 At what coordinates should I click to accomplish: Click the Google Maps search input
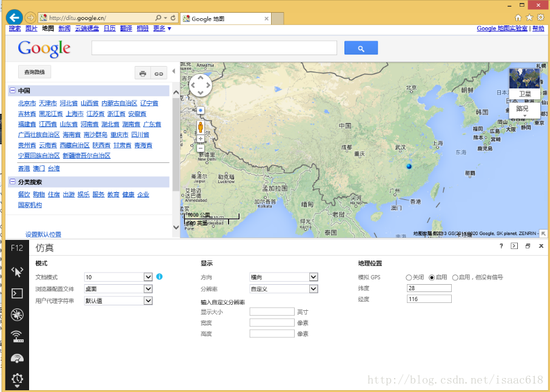tap(214, 48)
